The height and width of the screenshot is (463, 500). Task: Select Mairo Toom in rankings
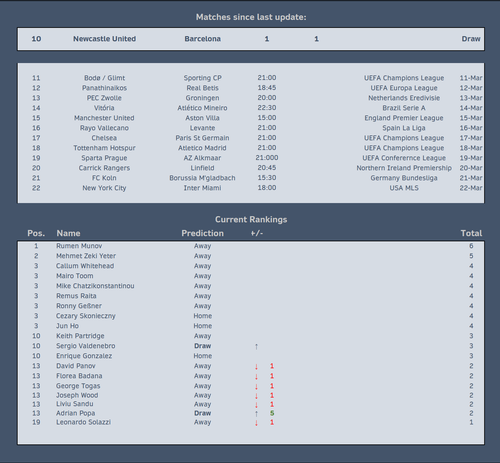(x=75, y=276)
